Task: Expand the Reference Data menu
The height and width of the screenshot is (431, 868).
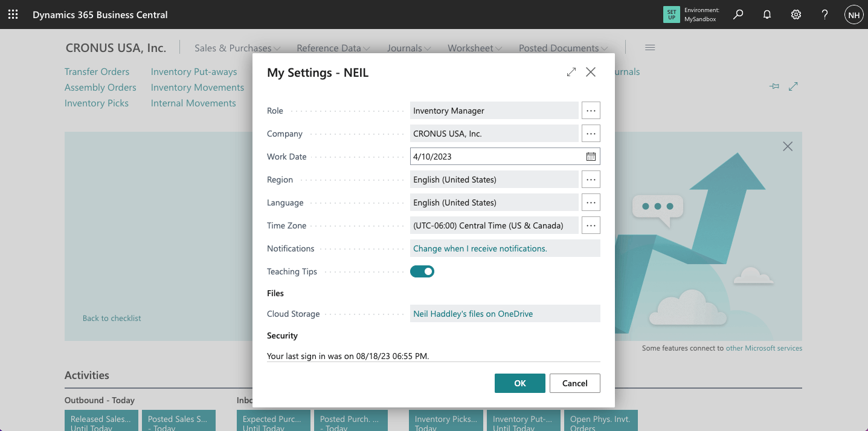Action: (x=333, y=48)
